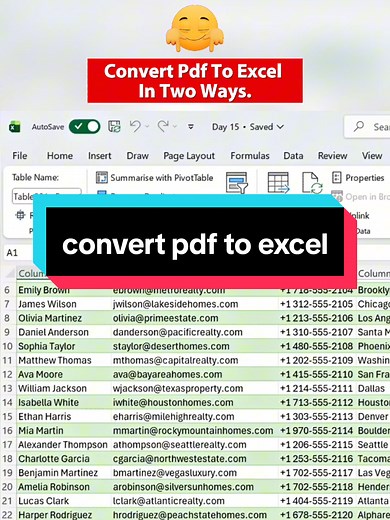Click the Refresh table icon

coord(312,182)
